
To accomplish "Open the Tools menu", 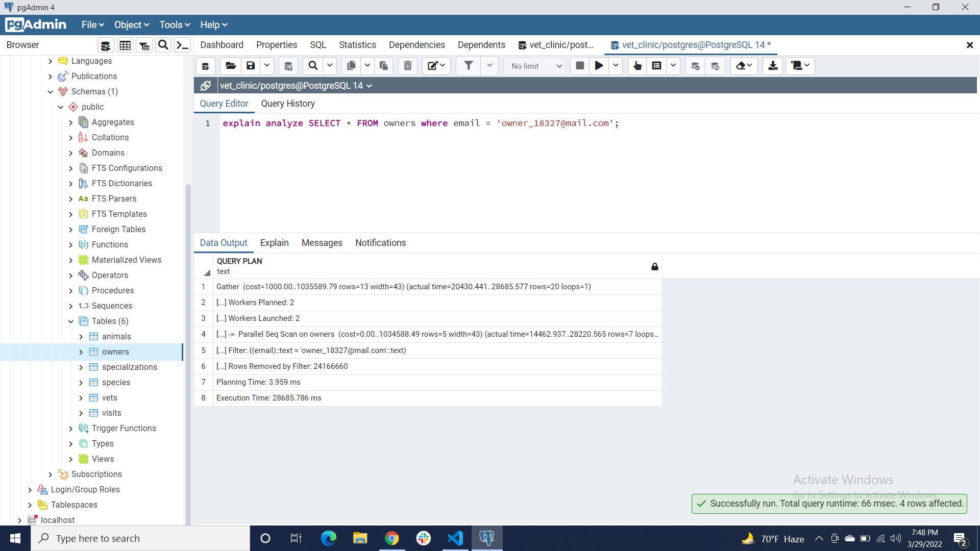I will coord(174,24).
